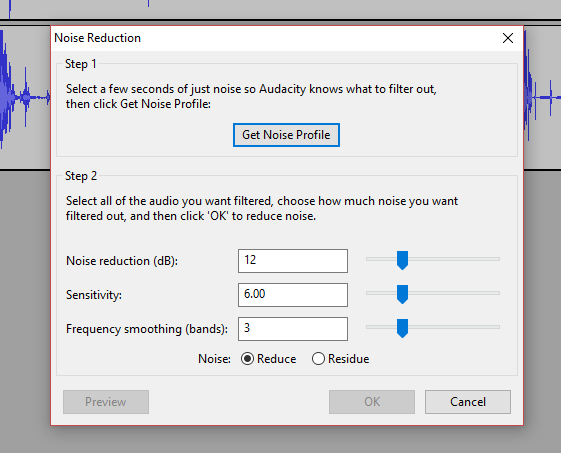The width and height of the screenshot is (561, 453).
Task: Focus the Frequency smoothing (bands) input box
Action: (x=293, y=329)
